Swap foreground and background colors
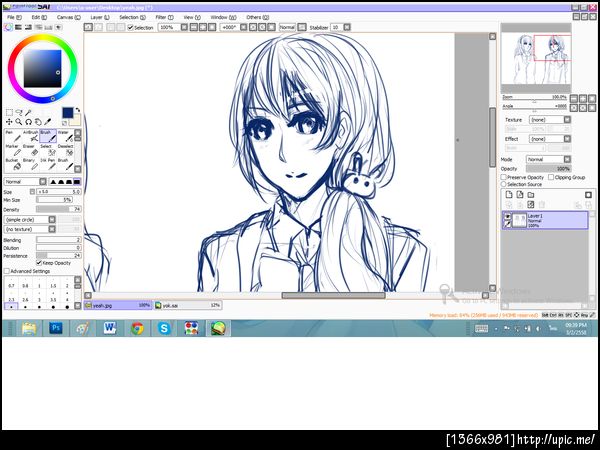Viewport: 600px width, 450px height. (78, 110)
